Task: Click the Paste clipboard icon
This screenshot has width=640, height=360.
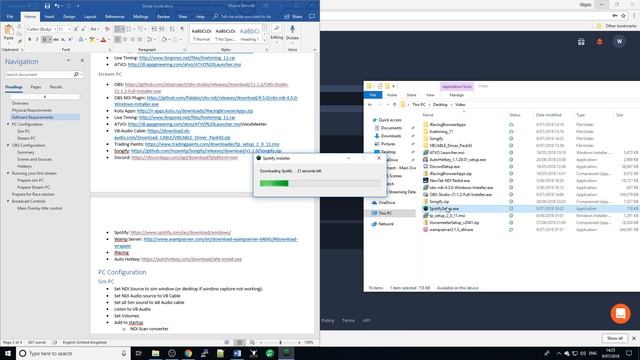Action: tap(9, 30)
